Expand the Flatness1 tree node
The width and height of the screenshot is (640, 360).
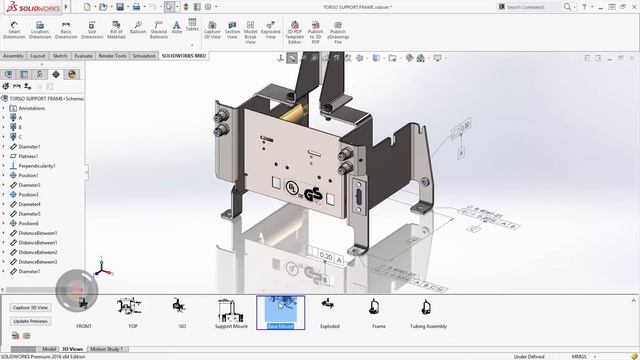tap(3, 156)
